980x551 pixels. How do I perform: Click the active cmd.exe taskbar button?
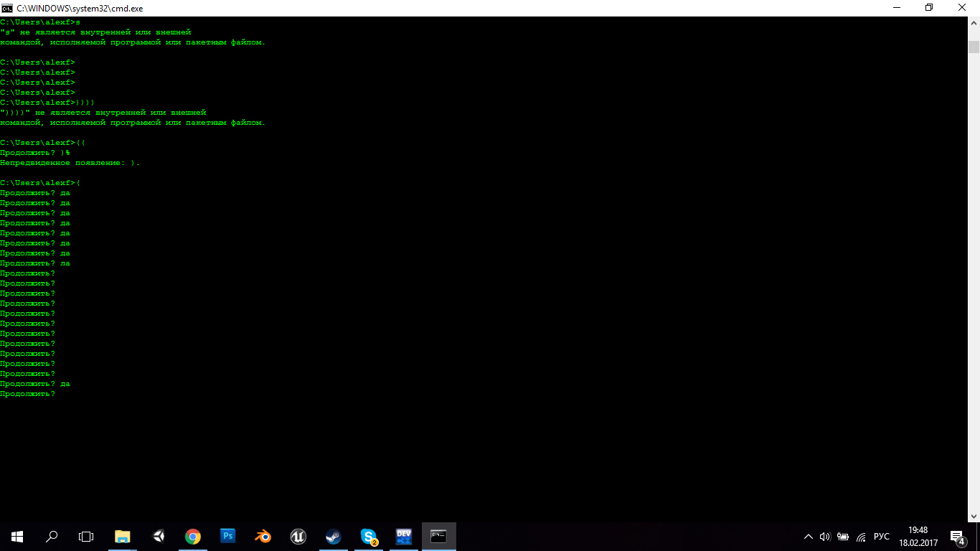point(438,536)
